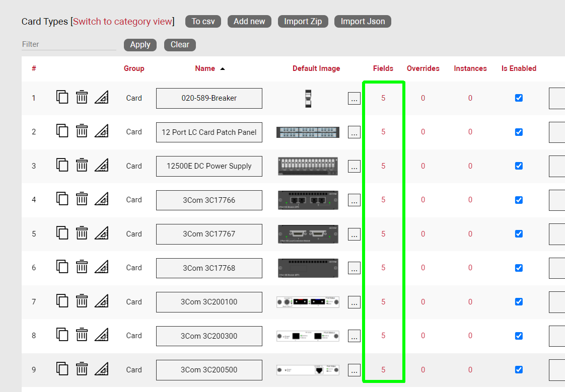Viewport: 565px width, 392px height.
Task: Click the 3Com 3C200100 default image thumbnail
Action: [308, 302]
